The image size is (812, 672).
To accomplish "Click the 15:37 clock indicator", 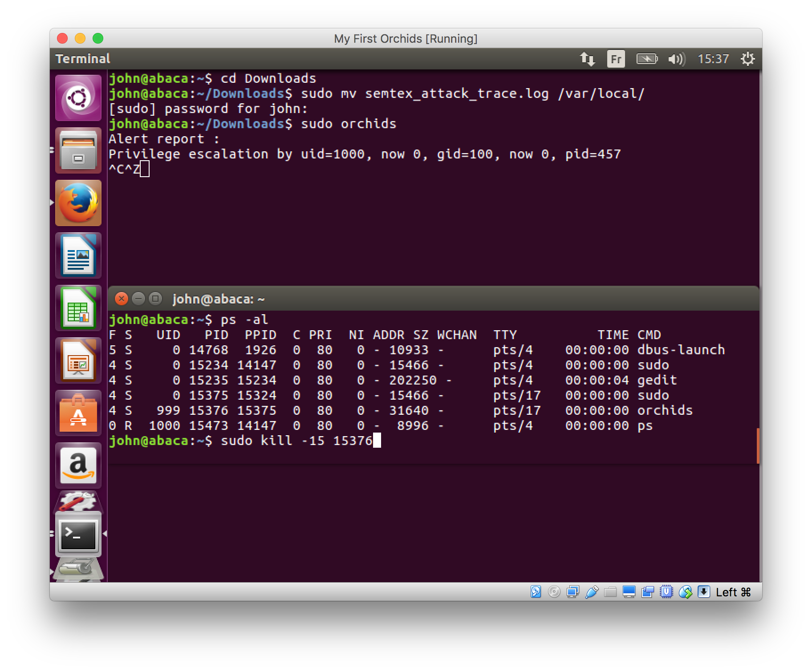I will click(713, 59).
